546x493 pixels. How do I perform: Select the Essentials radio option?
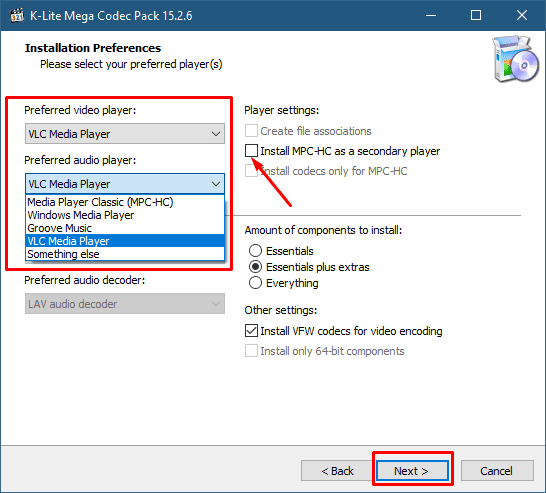(255, 251)
